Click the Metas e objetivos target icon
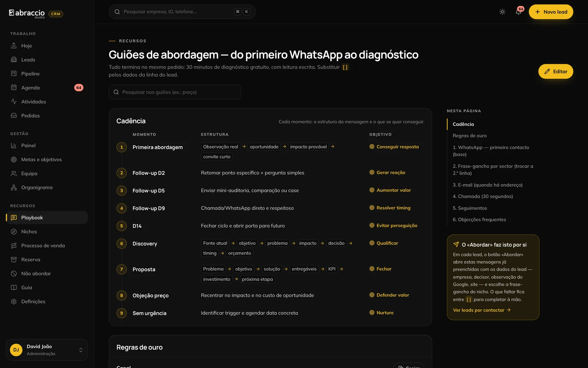This screenshot has width=588, height=368. click(x=14, y=159)
